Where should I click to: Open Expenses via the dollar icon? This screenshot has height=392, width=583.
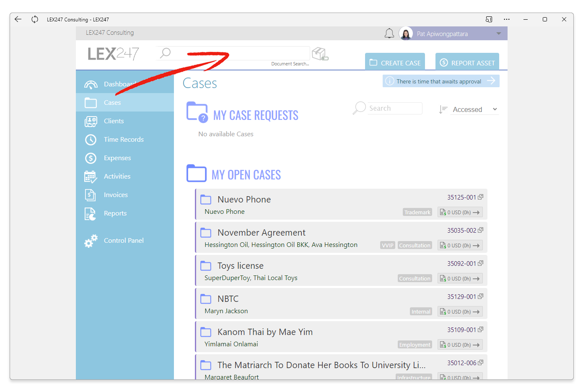(91, 158)
